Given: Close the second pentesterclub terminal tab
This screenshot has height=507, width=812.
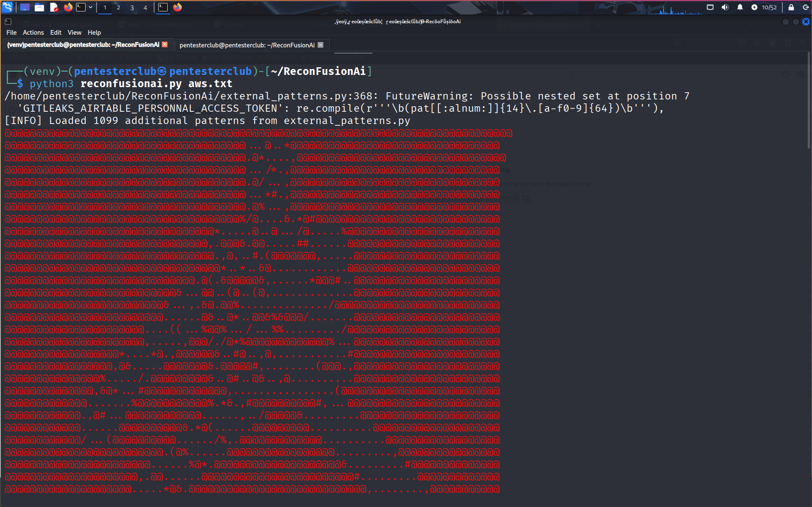Looking at the screenshot, I should point(321,45).
